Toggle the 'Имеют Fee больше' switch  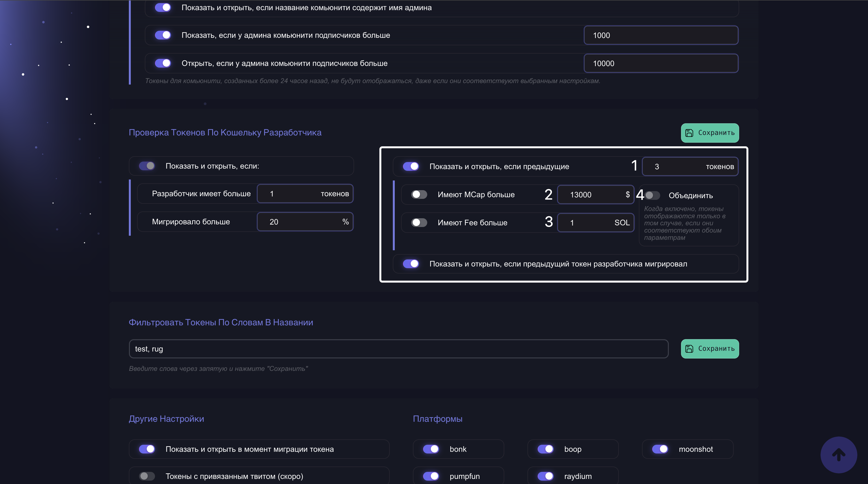coord(419,222)
